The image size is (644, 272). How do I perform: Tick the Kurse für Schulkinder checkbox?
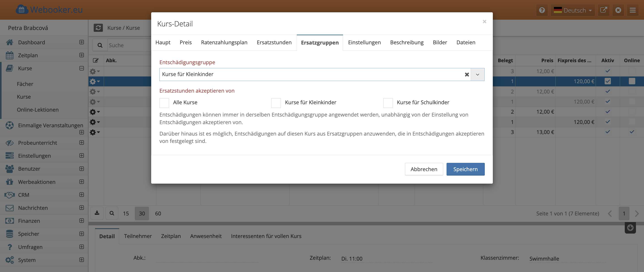coord(388,103)
